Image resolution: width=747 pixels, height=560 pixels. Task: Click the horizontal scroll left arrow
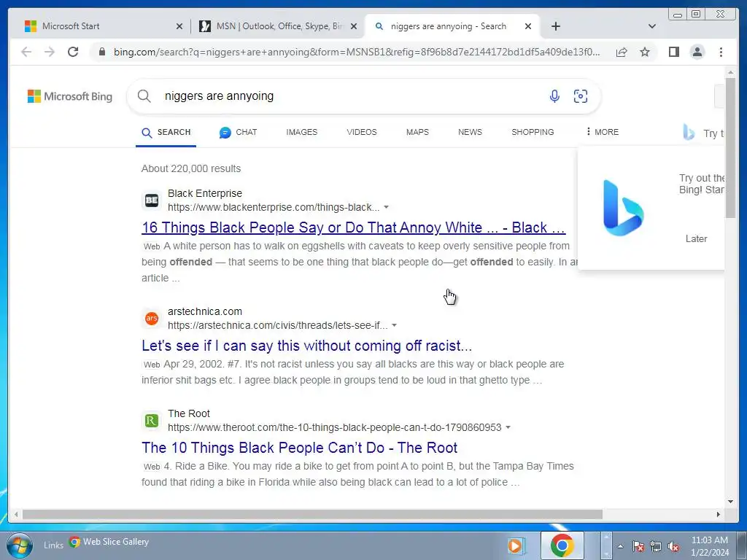click(x=16, y=514)
